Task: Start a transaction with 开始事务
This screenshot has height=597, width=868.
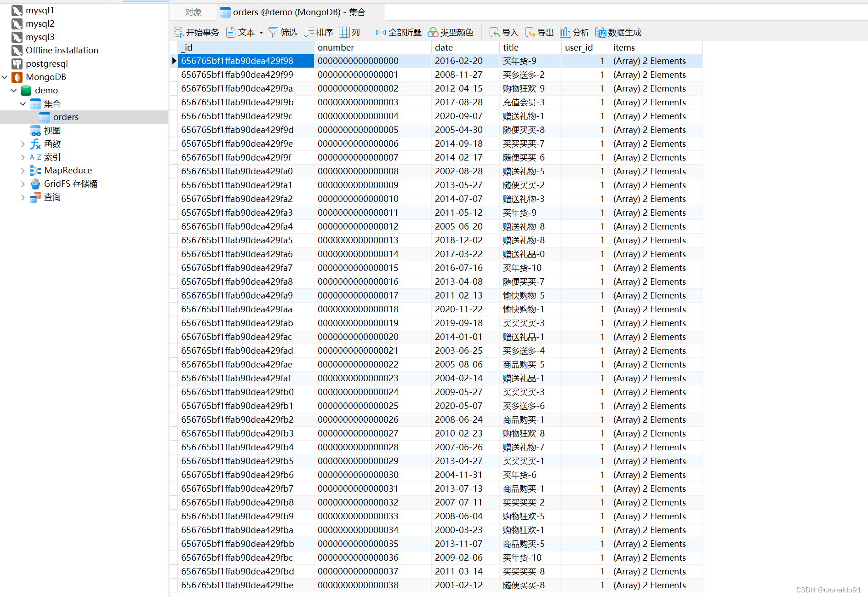Action: [196, 32]
